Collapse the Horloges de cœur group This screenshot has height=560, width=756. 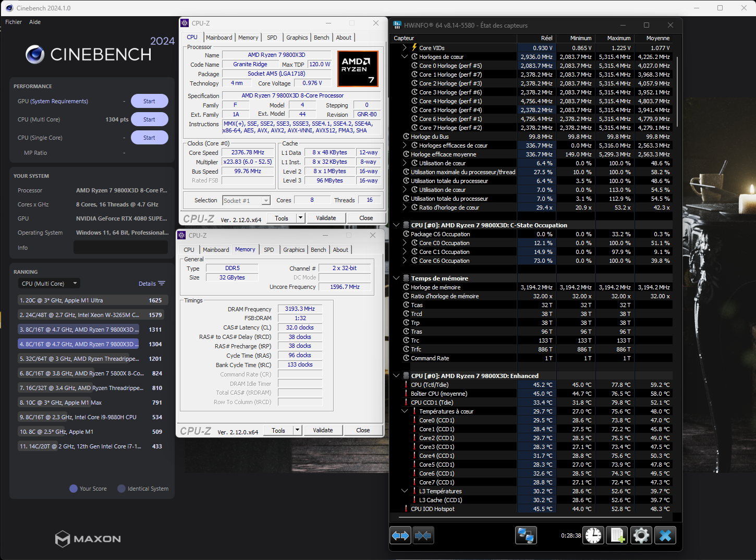pos(405,57)
